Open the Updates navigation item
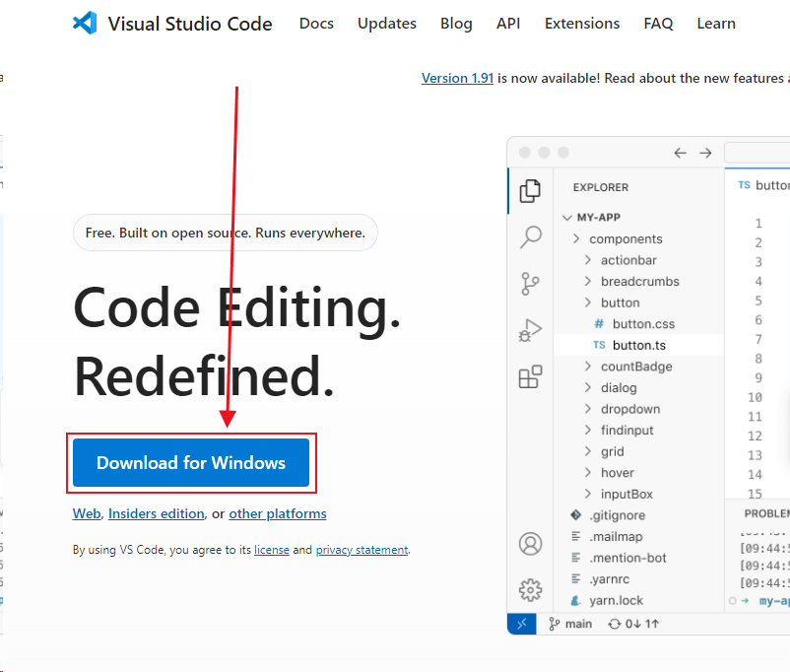 (387, 24)
